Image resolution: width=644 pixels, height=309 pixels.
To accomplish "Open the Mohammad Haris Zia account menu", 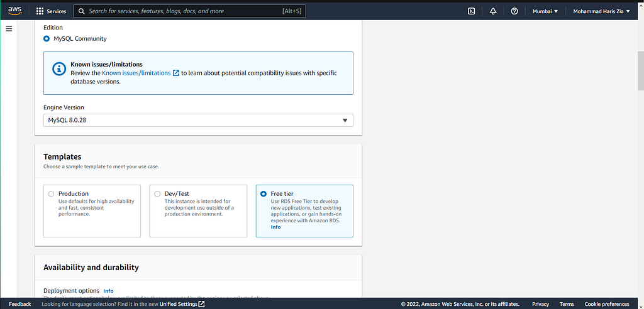I will tap(601, 11).
